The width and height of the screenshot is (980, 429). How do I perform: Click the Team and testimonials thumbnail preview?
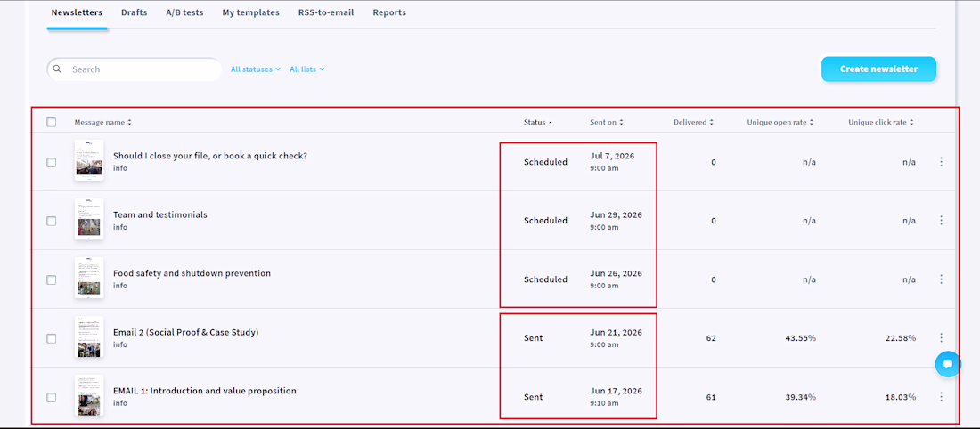point(89,219)
